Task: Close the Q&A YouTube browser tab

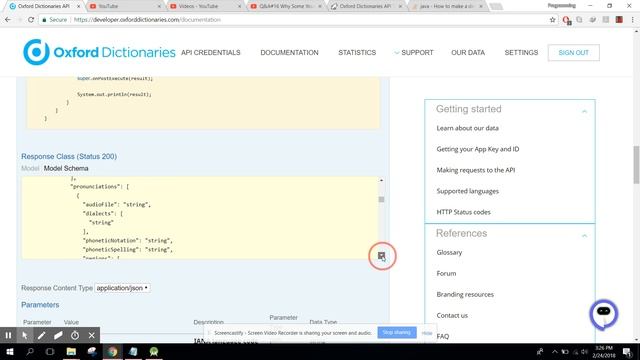Action: (x=320, y=7)
